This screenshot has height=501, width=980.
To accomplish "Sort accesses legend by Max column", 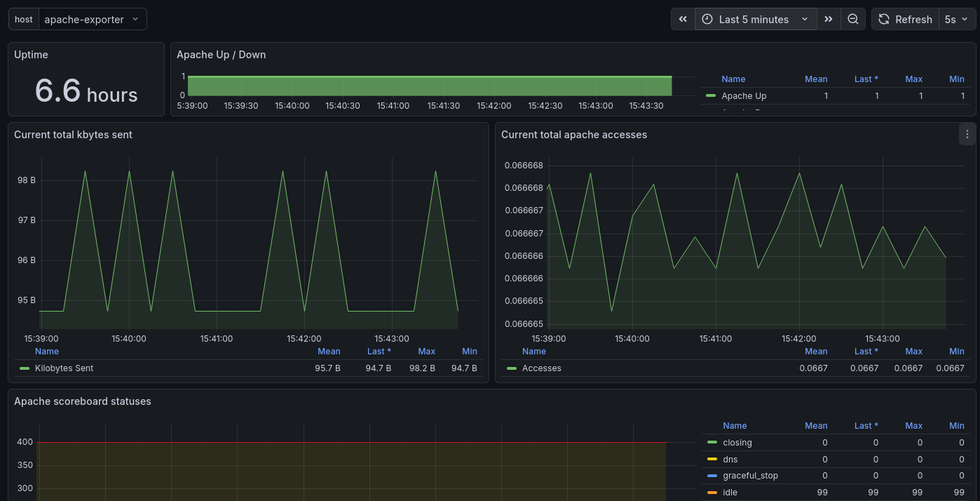I will (x=913, y=352).
